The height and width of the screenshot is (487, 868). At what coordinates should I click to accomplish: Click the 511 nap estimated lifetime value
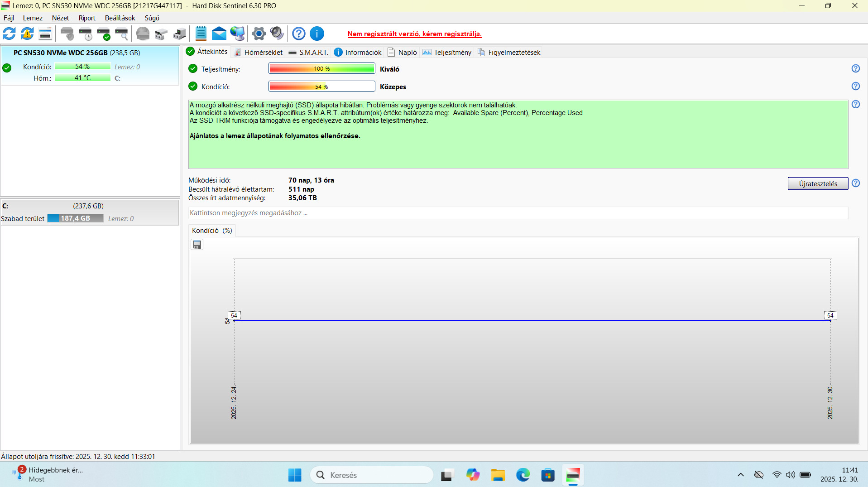pyautogui.click(x=301, y=189)
